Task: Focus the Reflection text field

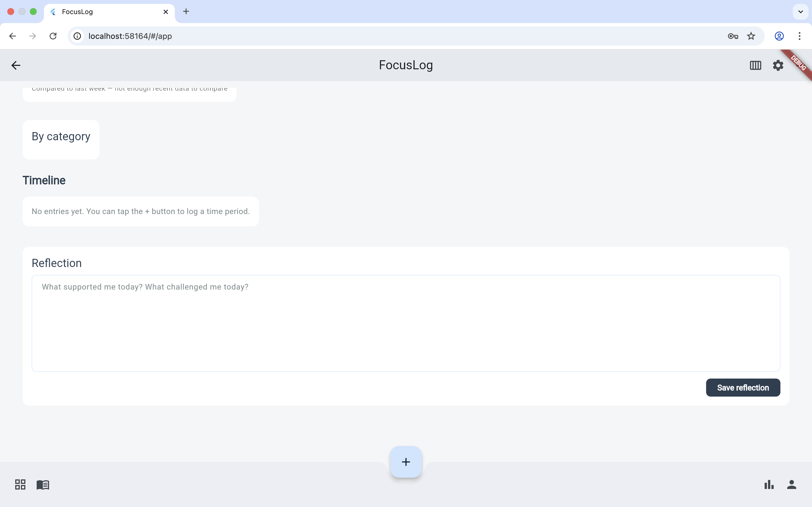Action: pos(406,323)
